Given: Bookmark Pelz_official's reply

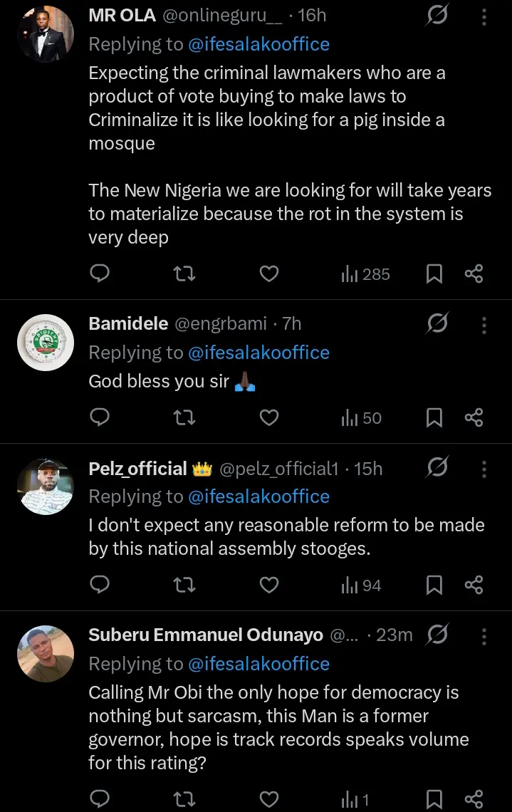Looking at the screenshot, I should [x=434, y=585].
